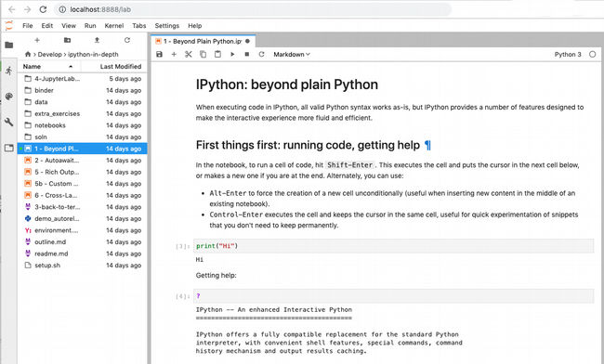
Task: Reload the browser page
Action: click(43, 9)
